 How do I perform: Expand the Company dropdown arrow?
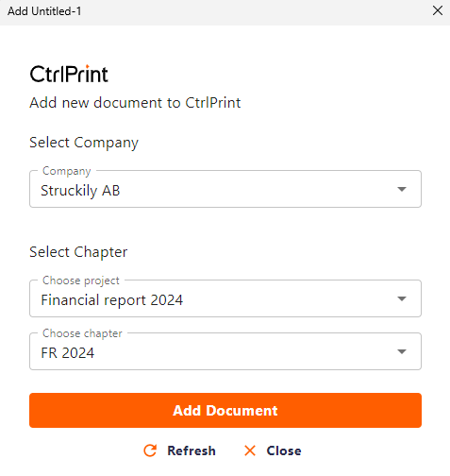402,189
